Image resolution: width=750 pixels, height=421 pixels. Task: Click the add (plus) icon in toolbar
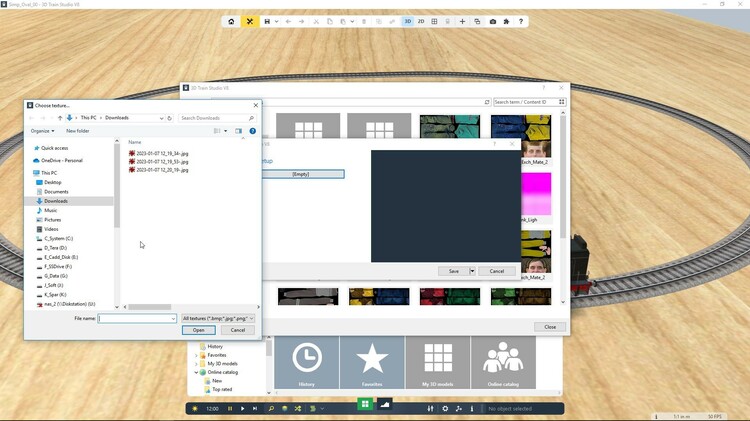coord(462,21)
